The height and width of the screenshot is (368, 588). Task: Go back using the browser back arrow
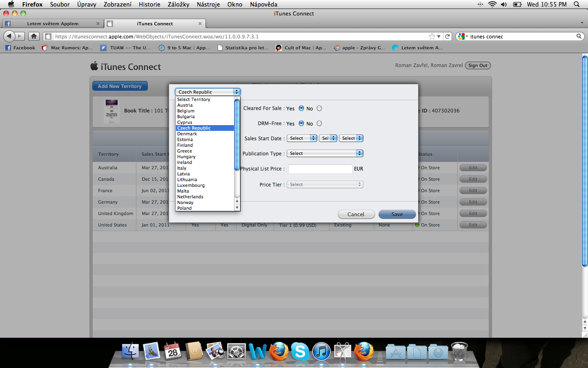pos(9,36)
